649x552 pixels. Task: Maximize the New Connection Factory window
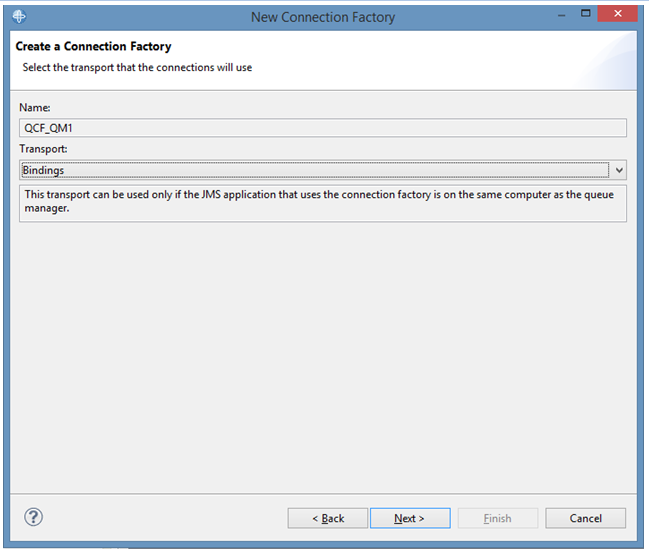click(586, 13)
